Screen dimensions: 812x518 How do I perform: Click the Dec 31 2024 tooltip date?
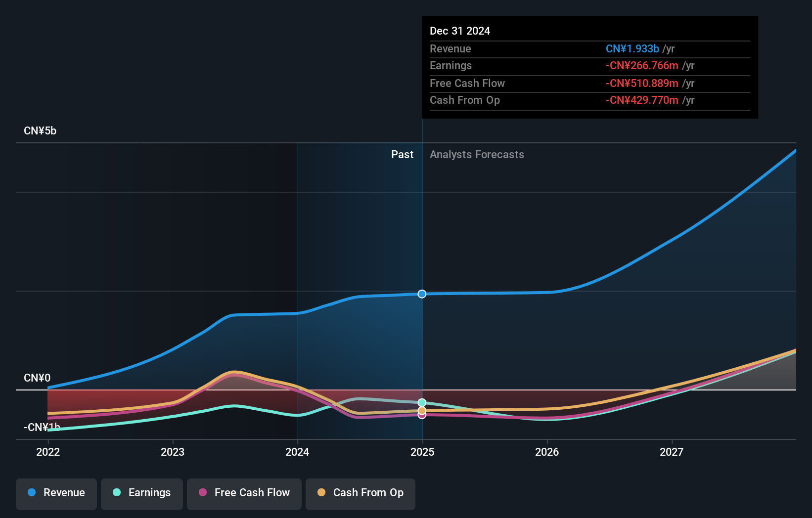(460, 31)
